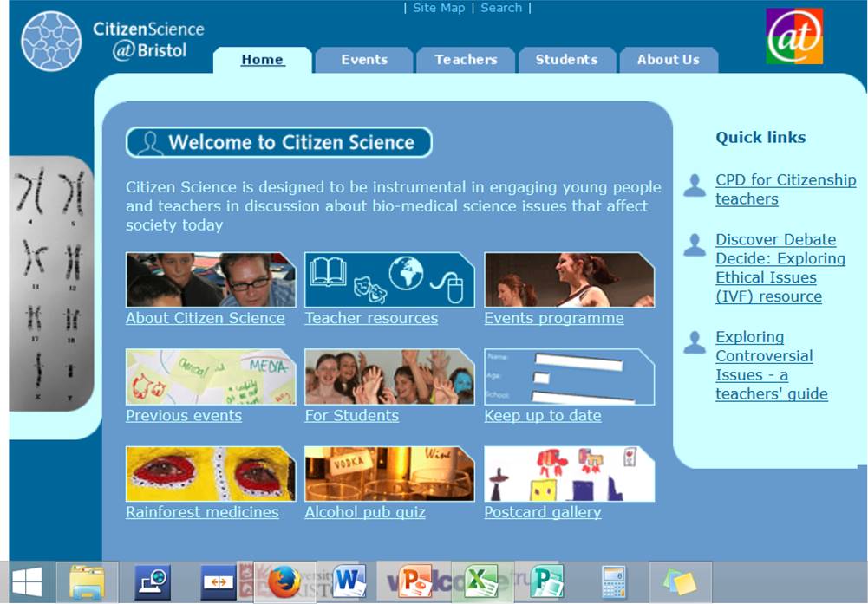The height and width of the screenshot is (604, 868).
Task: Click the Teacher resources picture
Action: tap(389, 280)
